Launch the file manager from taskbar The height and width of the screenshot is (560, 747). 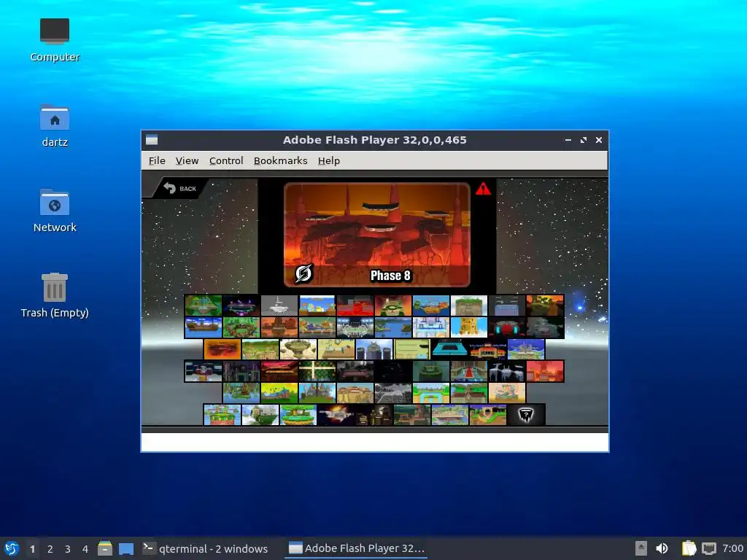coord(105,548)
